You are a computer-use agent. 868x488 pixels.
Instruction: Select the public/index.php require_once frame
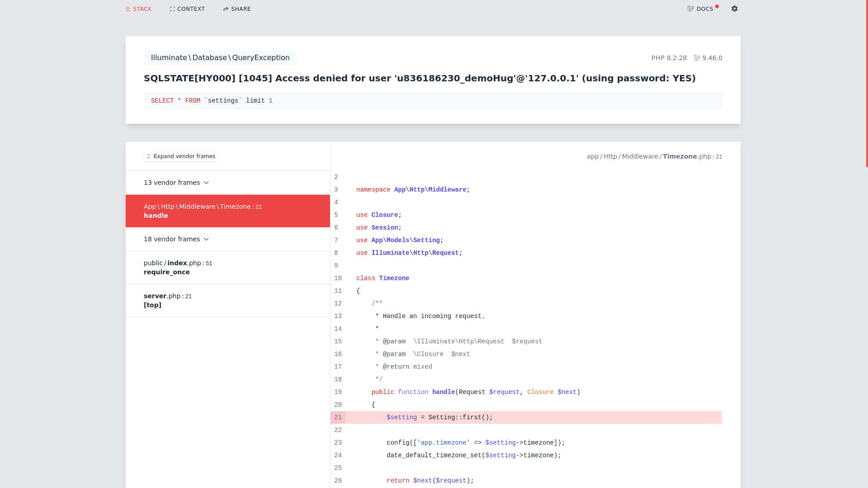pos(227,267)
